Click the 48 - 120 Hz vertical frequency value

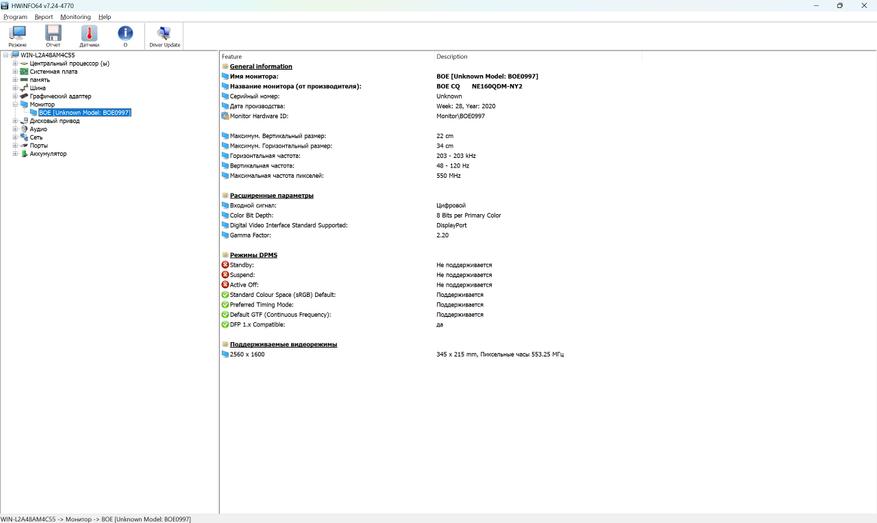click(453, 166)
